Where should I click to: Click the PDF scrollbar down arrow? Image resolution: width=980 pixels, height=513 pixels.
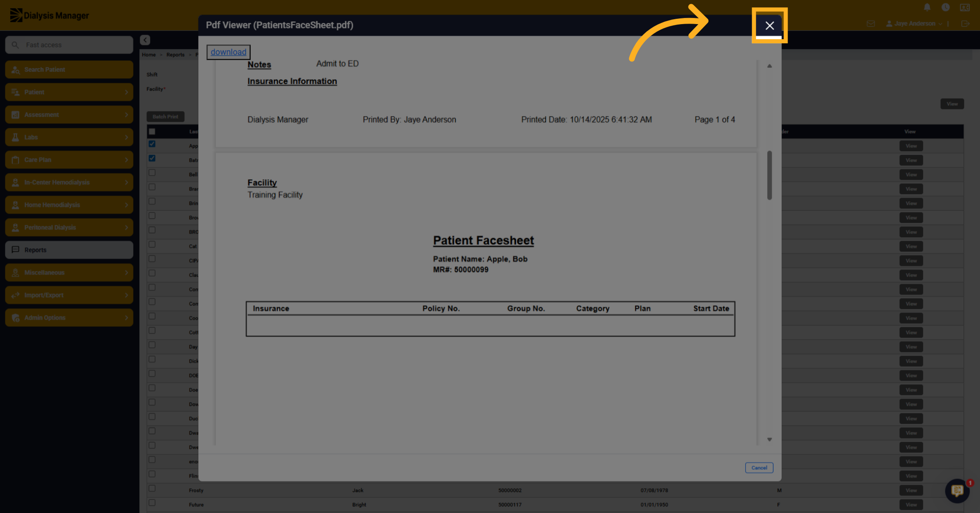pos(769,440)
